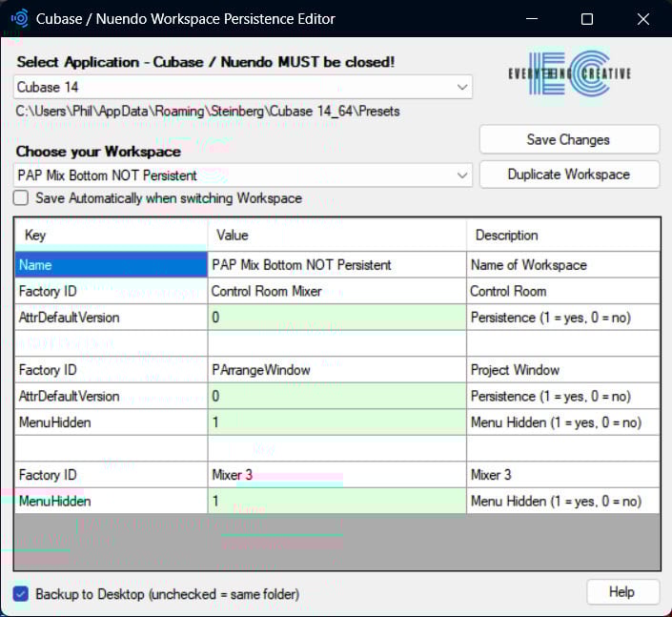Click the Name of Workspace description cell
The image size is (672, 617).
point(563,264)
